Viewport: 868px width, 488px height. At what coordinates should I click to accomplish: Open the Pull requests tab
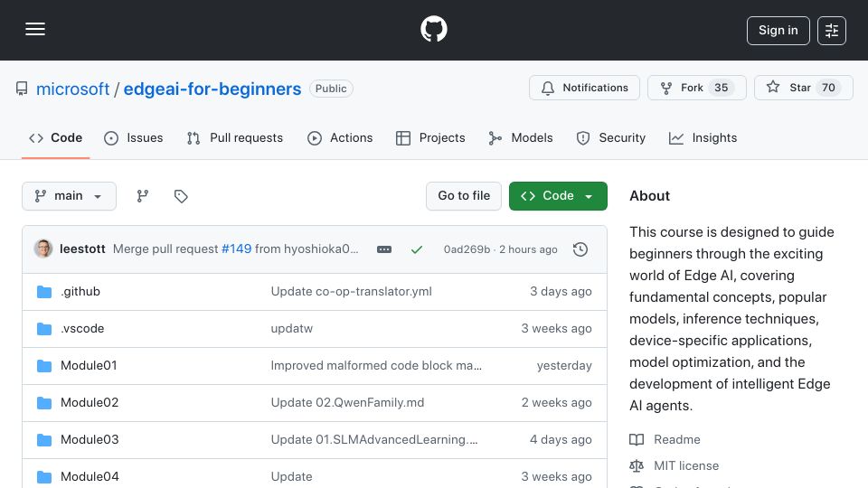pyautogui.click(x=235, y=137)
